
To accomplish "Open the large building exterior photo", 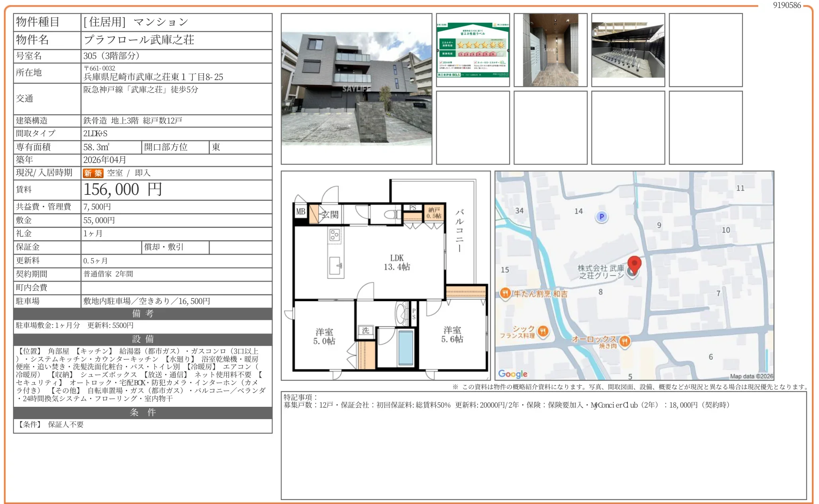I will [356, 88].
